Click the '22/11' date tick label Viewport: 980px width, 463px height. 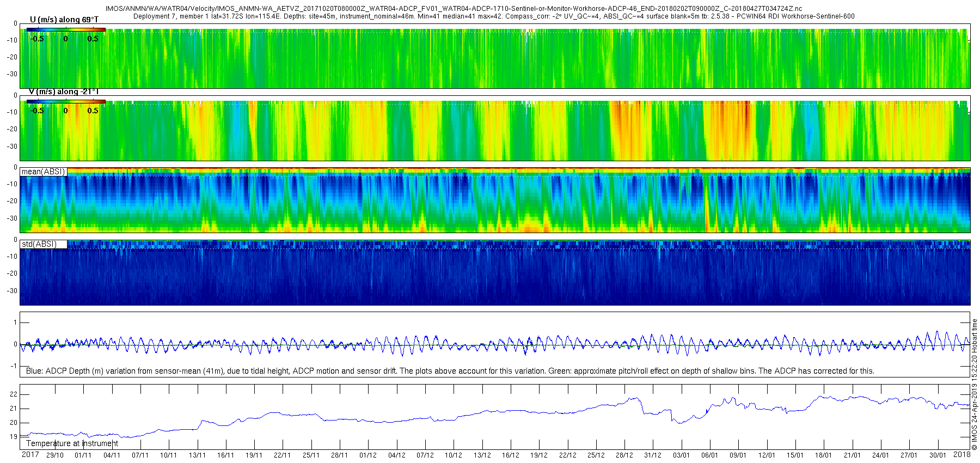coord(282,455)
